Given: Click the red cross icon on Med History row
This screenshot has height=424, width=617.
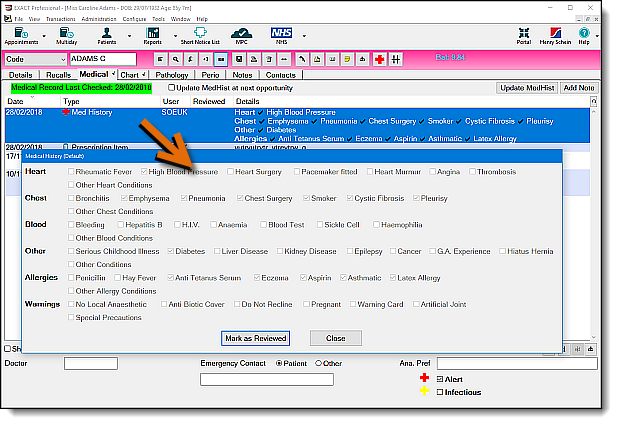Looking at the screenshot, I should [66, 112].
